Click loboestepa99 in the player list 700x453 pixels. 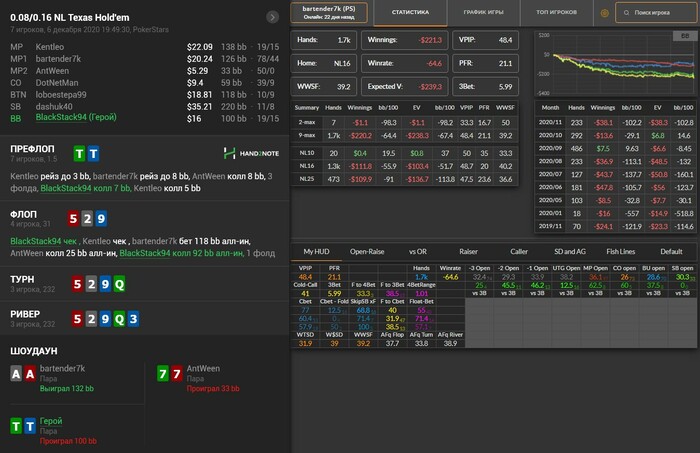(61, 95)
